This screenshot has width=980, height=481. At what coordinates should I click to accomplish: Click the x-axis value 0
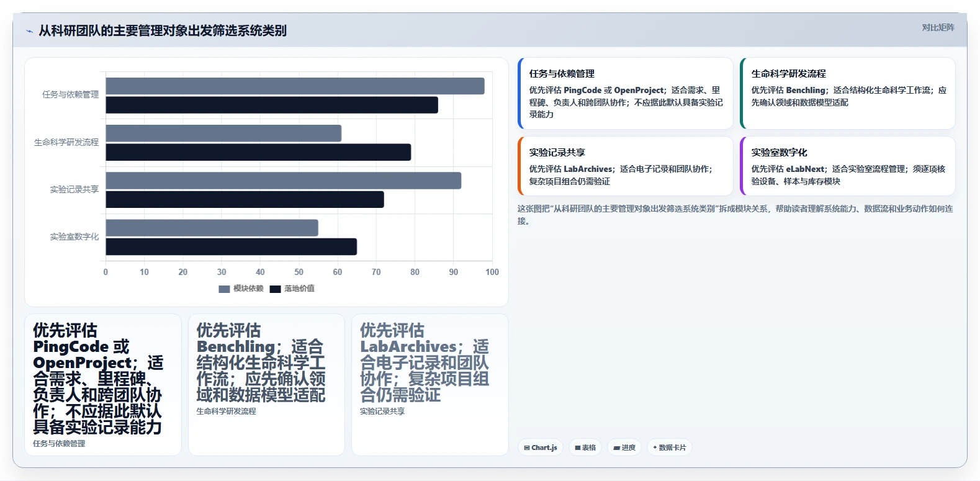tap(106, 272)
